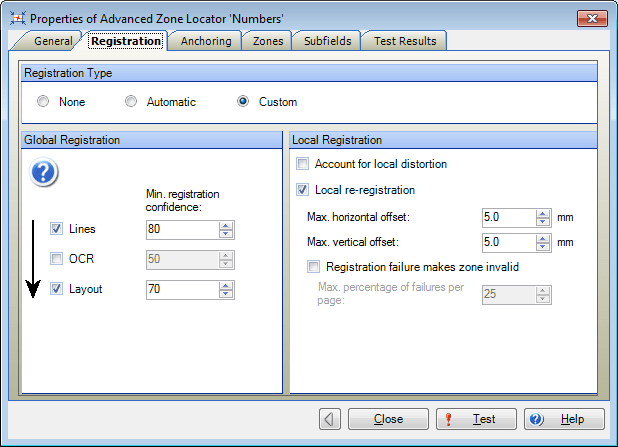Decrease Layout confidence with down arrow
The height and width of the screenshot is (447, 618).
point(227,294)
